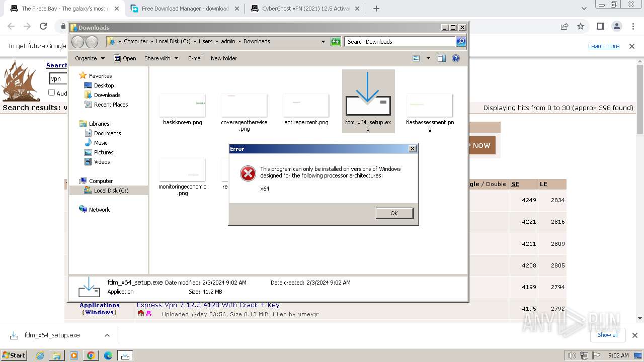Image resolution: width=644 pixels, height=362 pixels.
Task: Click Computer in the address breadcrumb
Action: [x=136, y=41]
